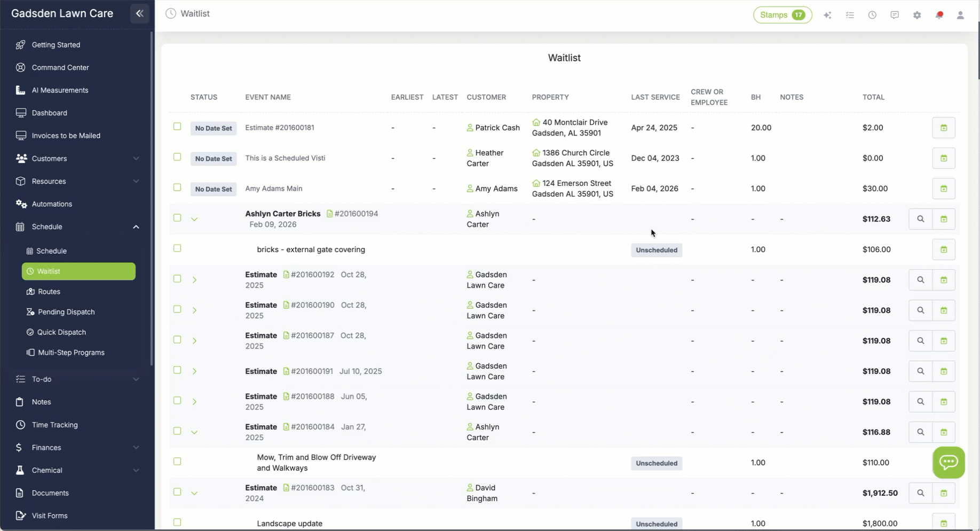View recent activity via the clock icon
The image size is (980, 531).
(x=872, y=15)
